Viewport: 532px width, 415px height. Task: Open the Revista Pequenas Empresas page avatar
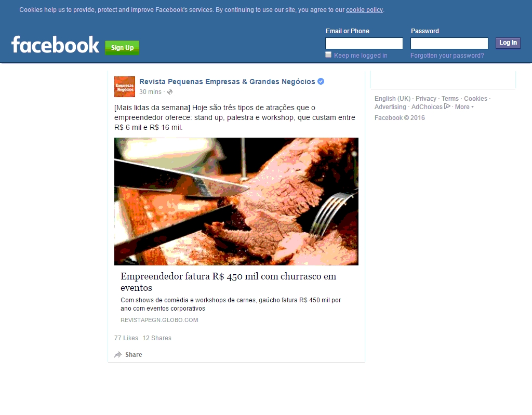tap(125, 87)
